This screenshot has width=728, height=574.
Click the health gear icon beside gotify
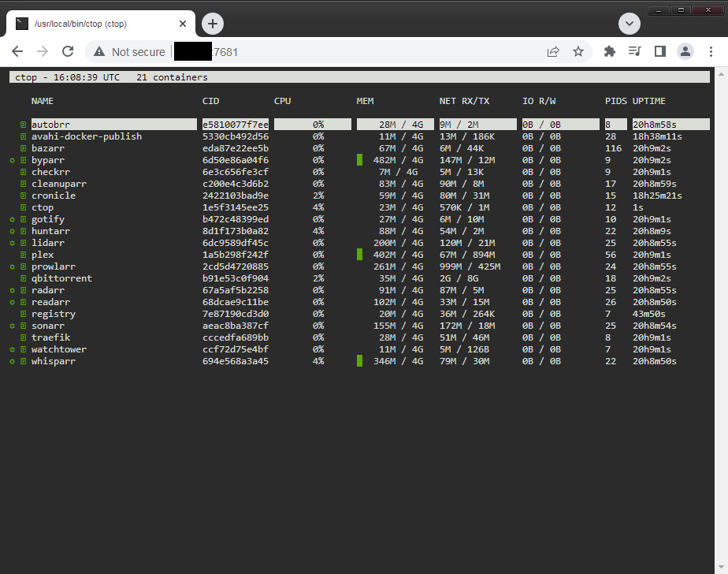point(13,219)
